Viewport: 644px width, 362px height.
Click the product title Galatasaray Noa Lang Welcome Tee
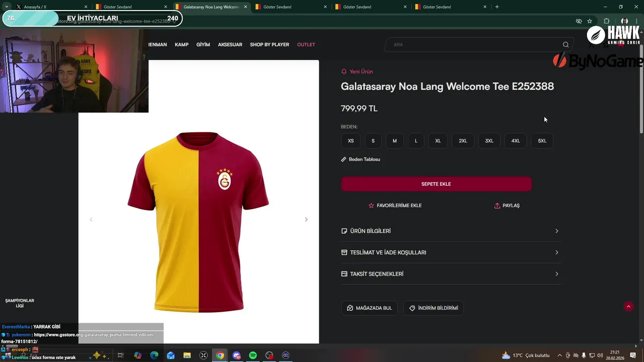point(447,86)
